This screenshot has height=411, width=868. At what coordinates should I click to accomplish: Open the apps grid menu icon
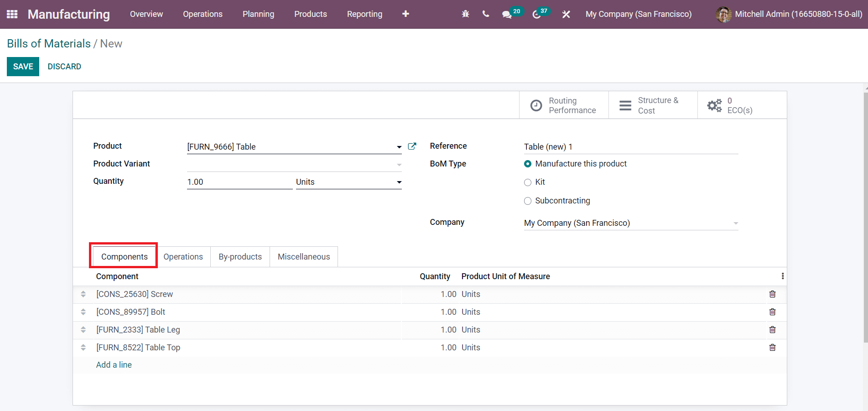coord(12,14)
